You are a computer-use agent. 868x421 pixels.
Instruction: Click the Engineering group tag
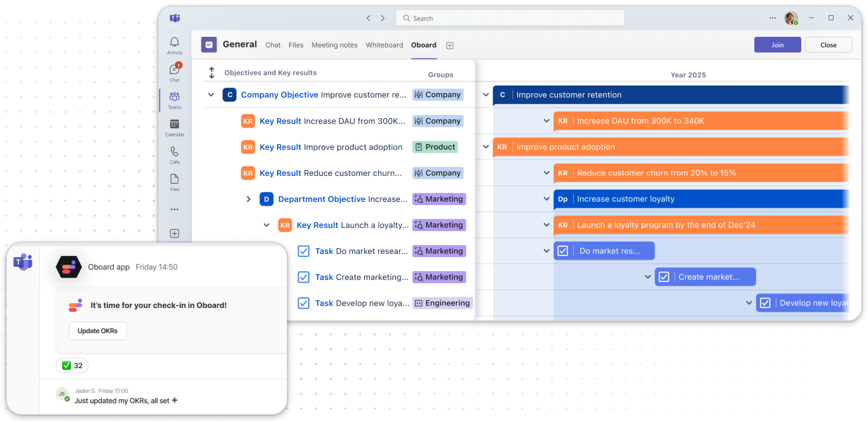click(442, 303)
